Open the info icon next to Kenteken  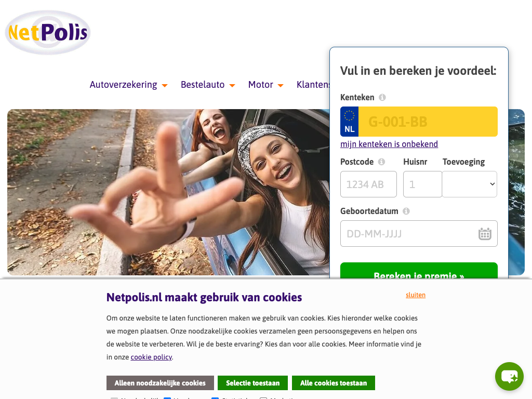[x=382, y=97]
